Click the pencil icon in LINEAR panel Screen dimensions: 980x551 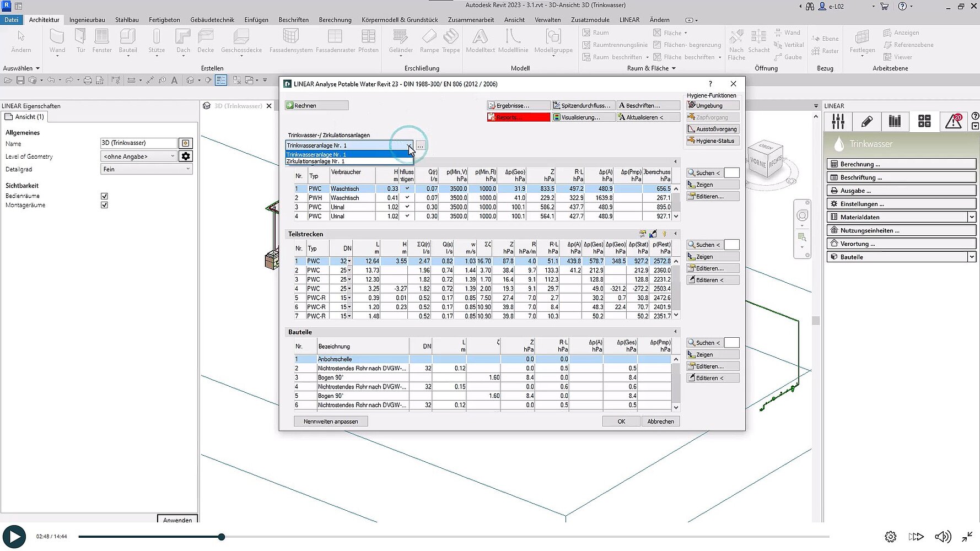[866, 121]
